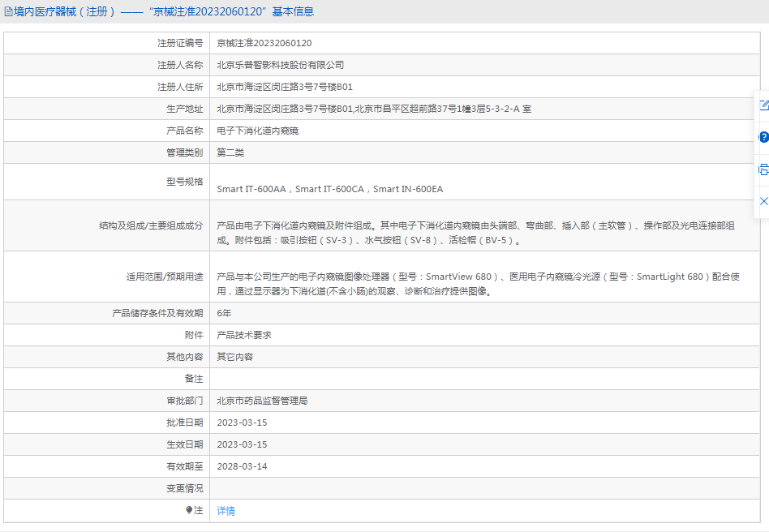Click registrant name 北京乐普智影科技股份有限公司

pos(280,65)
